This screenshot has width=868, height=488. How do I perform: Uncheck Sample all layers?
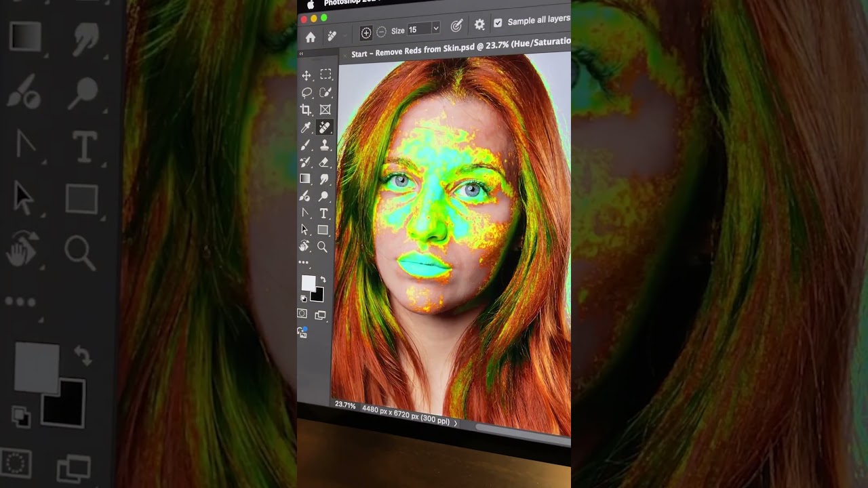click(498, 22)
